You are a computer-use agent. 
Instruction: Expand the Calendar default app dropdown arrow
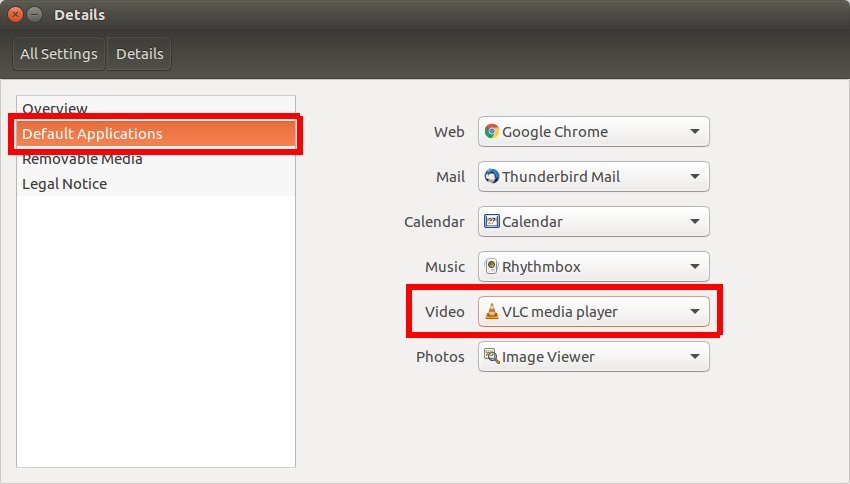coord(694,222)
